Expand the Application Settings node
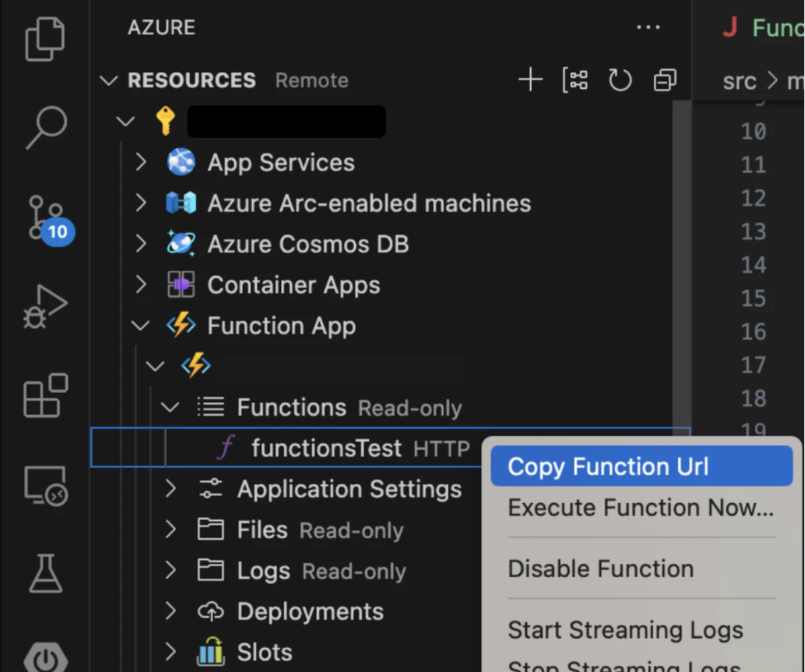The height and width of the screenshot is (672, 805). coord(171,489)
